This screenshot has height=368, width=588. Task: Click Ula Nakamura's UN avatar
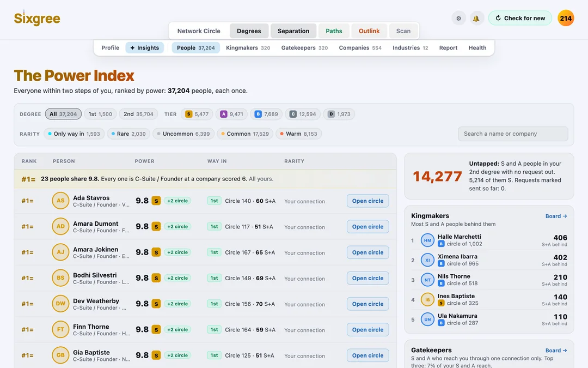tap(427, 319)
